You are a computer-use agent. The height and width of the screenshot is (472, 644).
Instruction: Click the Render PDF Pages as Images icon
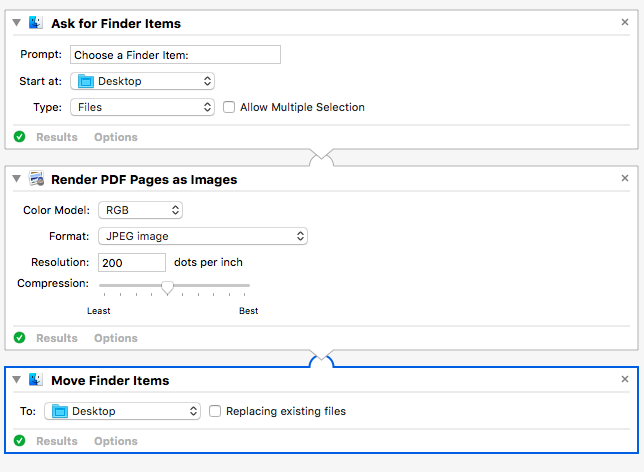click(37, 180)
